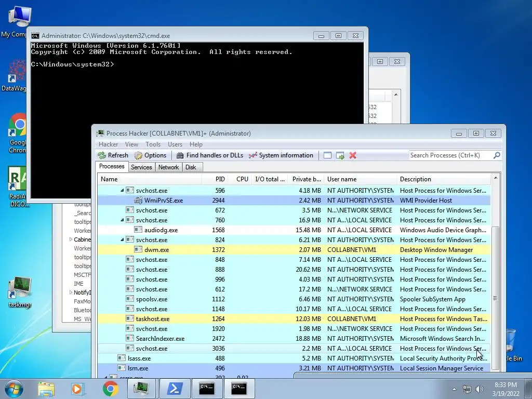Focus the Search Processes input field

[x=450, y=155]
